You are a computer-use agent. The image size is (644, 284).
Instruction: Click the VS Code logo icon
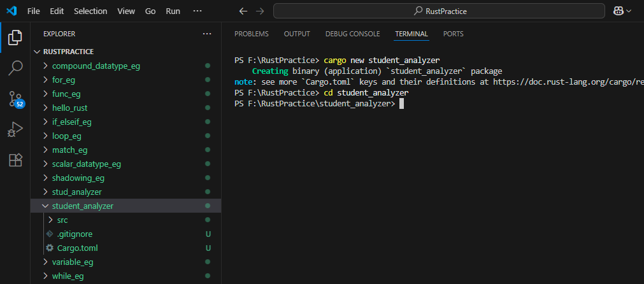[x=11, y=11]
